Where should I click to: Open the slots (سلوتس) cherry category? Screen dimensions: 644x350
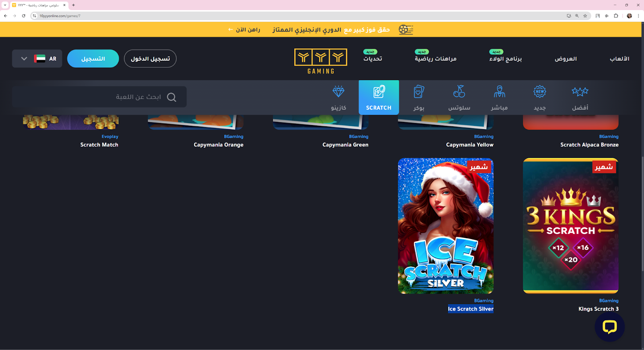(x=459, y=98)
